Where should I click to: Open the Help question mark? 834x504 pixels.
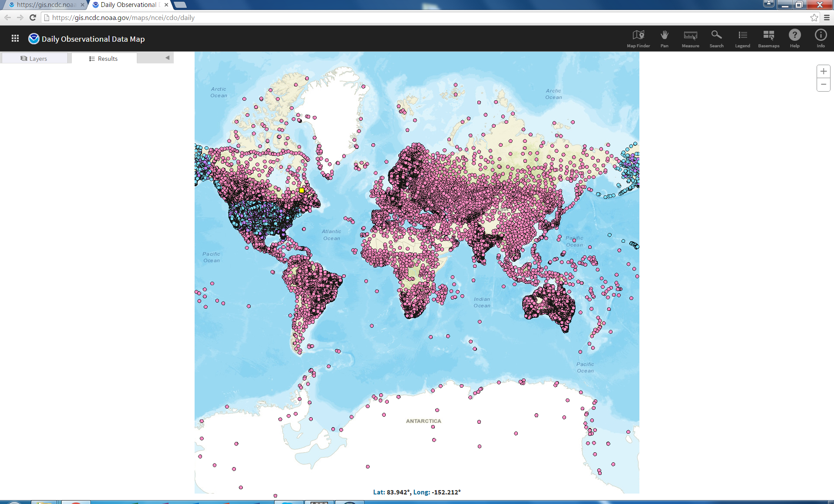794,38
